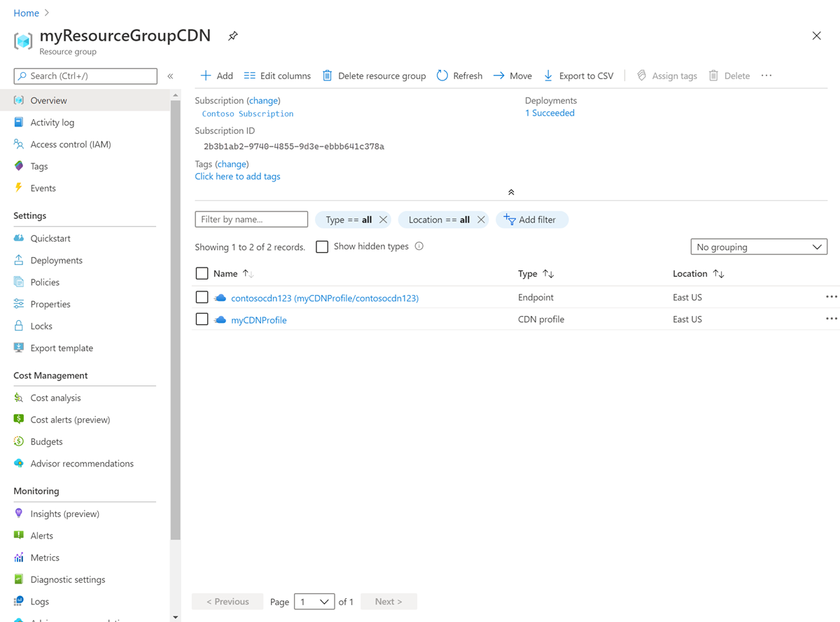Check the select-all checkbox in Name header
840x622 pixels.
click(202, 273)
